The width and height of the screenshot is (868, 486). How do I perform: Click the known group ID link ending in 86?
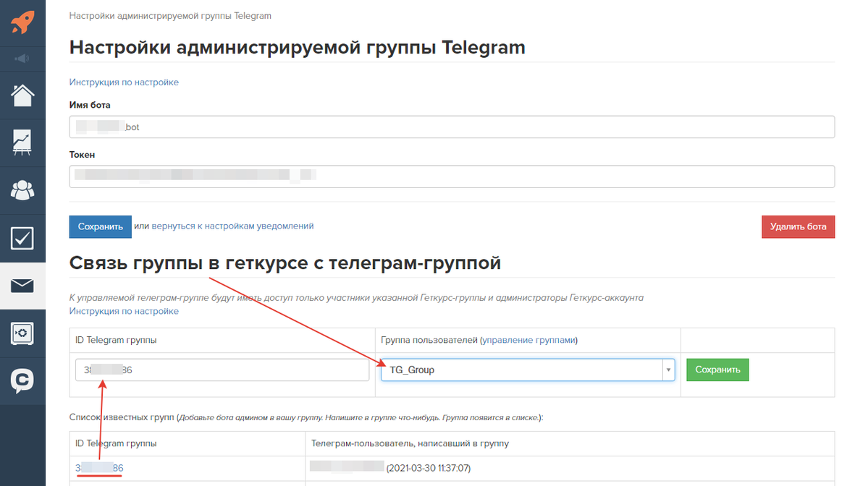(x=100, y=468)
